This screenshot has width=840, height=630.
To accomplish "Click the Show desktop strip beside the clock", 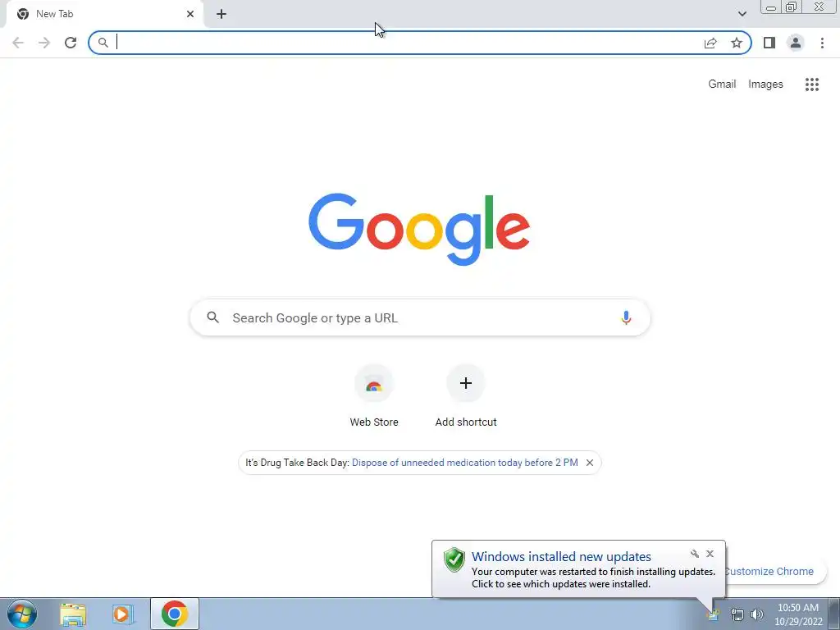I will point(834,614).
